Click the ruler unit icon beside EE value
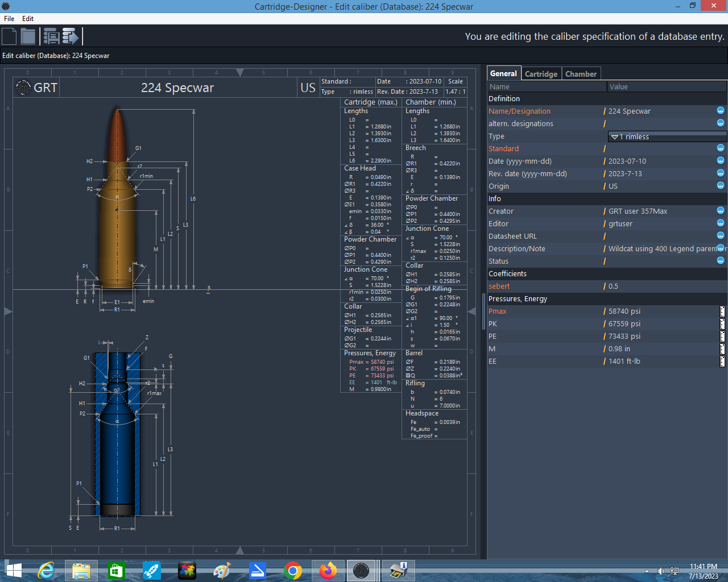The height and width of the screenshot is (582, 728). [x=722, y=361]
